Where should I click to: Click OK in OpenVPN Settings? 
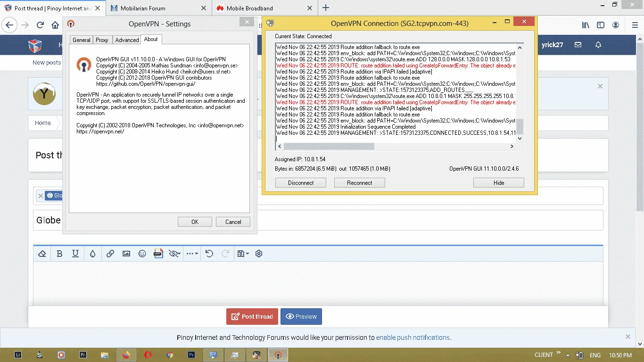[x=195, y=222]
